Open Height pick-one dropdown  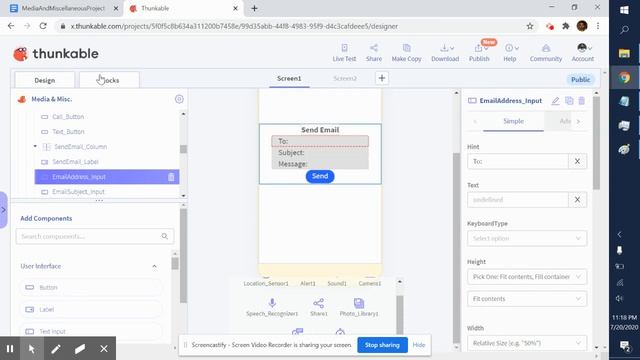[527, 277]
